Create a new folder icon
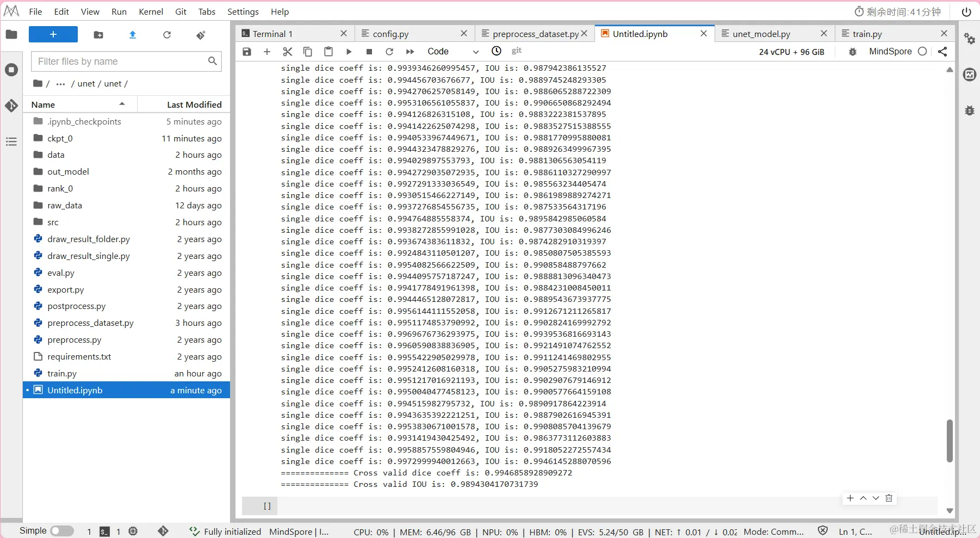The width and height of the screenshot is (980, 538). coord(98,35)
